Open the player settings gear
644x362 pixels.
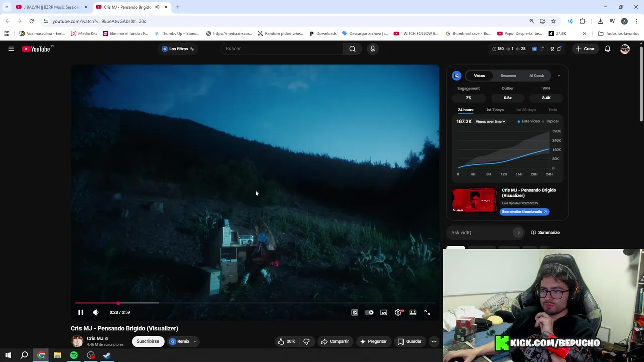(398, 312)
